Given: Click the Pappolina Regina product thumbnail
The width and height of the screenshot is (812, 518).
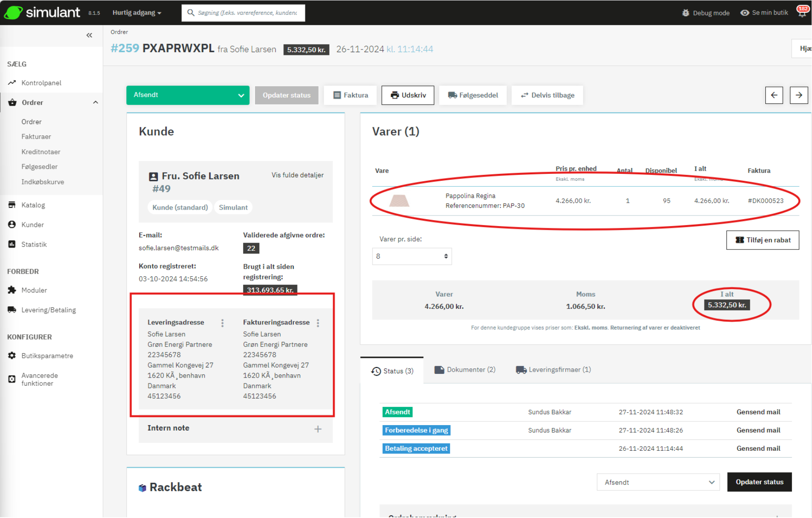Looking at the screenshot, I should (x=399, y=200).
